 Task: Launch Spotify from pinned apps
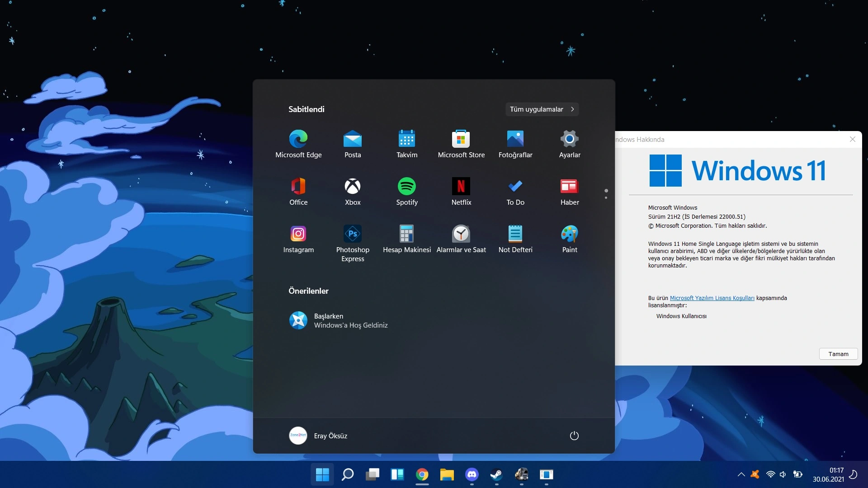click(x=407, y=192)
